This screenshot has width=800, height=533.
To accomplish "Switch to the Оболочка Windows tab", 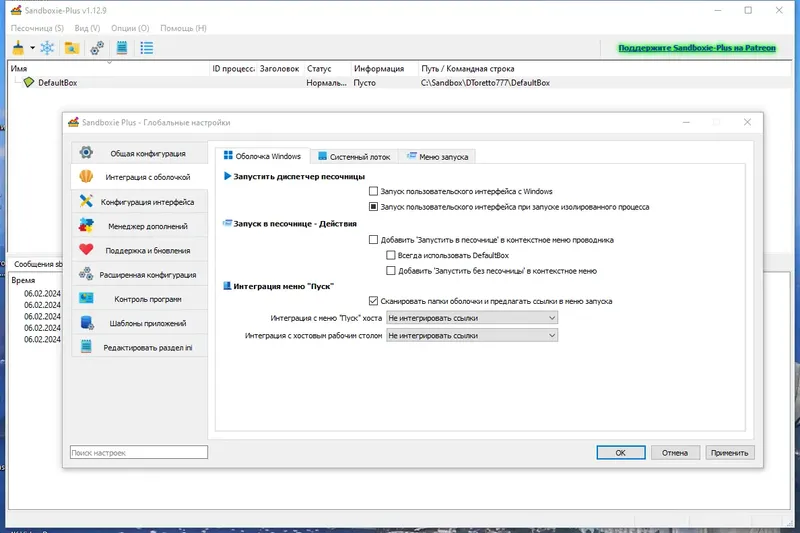I will click(x=262, y=156).
